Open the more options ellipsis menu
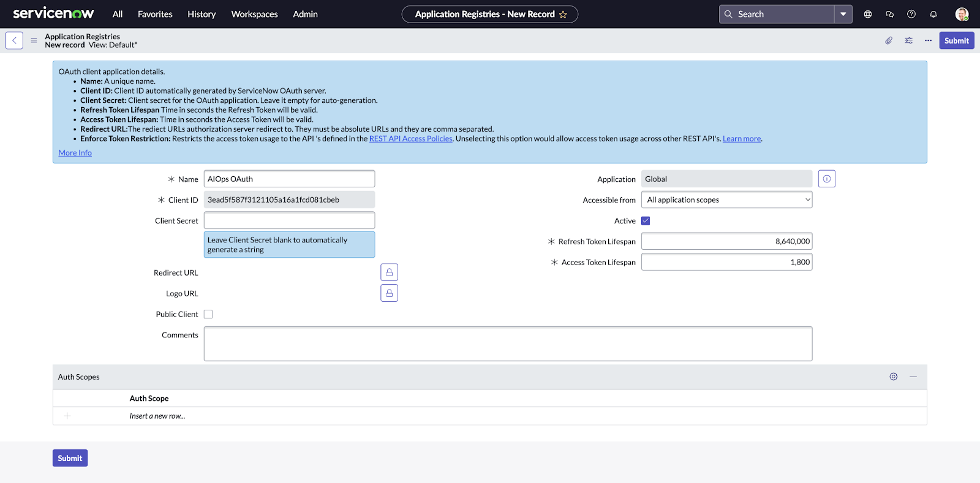This screenshot has width=980, height=483. point(928,40)
